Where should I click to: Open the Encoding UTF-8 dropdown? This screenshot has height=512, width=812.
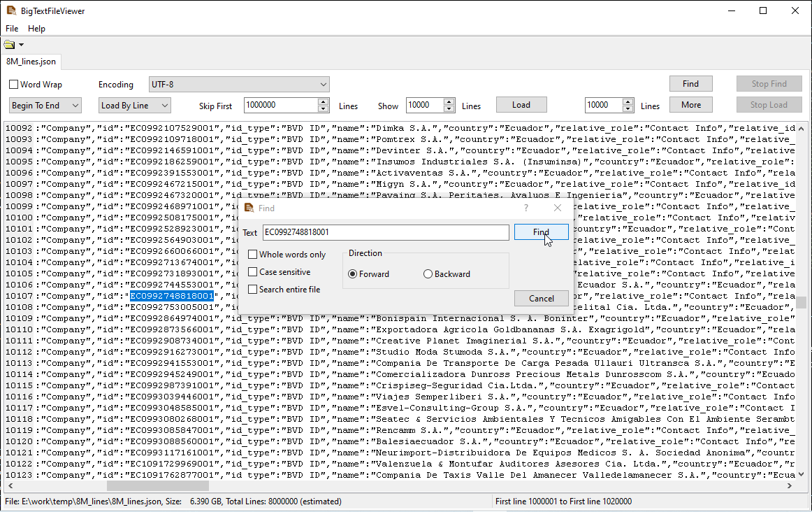tap(238, 85)
